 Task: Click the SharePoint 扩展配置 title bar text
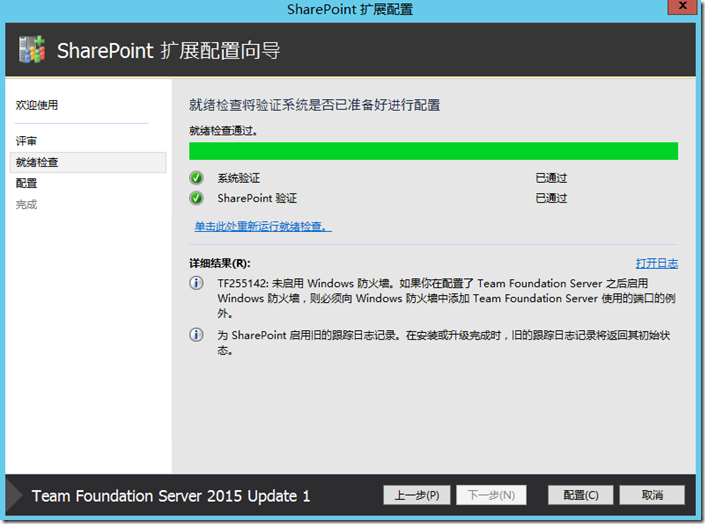click(350, 9)
